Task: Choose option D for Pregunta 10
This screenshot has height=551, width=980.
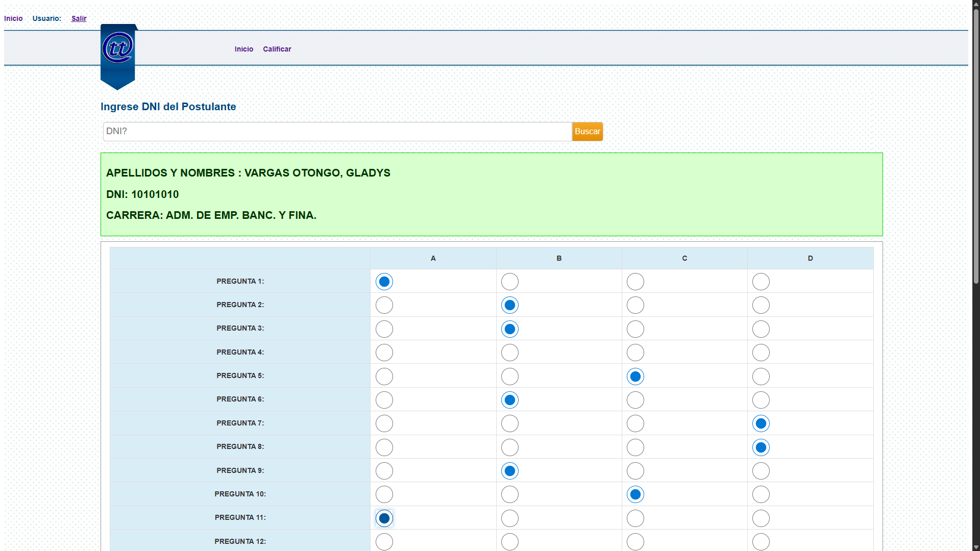Action: (761, 494)
